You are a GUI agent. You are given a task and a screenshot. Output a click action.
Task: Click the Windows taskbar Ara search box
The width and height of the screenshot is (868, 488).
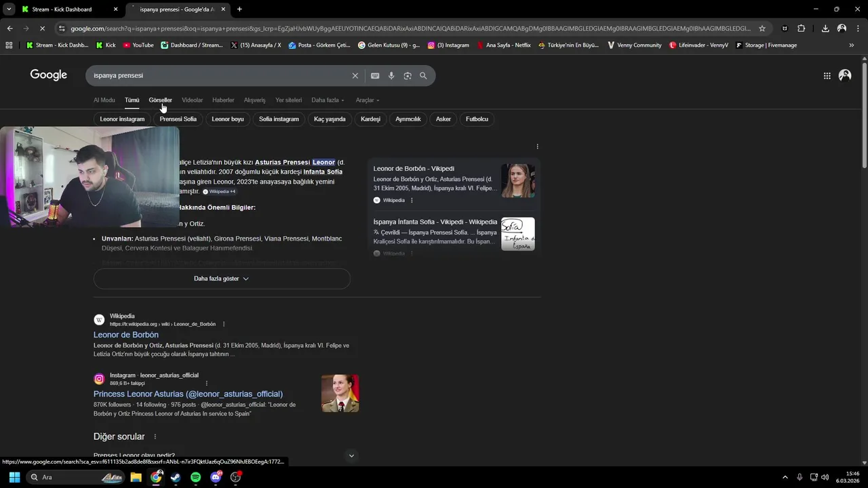(75, 477)
